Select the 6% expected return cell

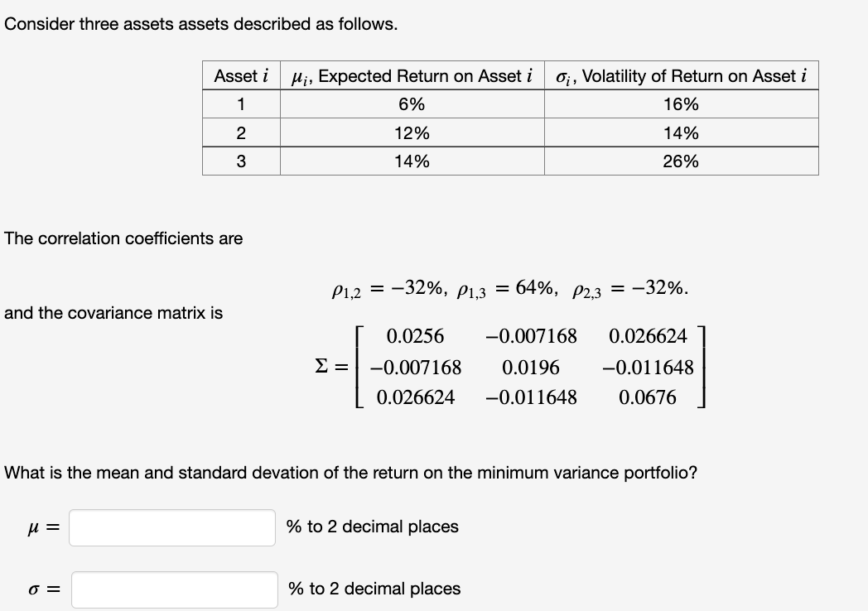411,104
